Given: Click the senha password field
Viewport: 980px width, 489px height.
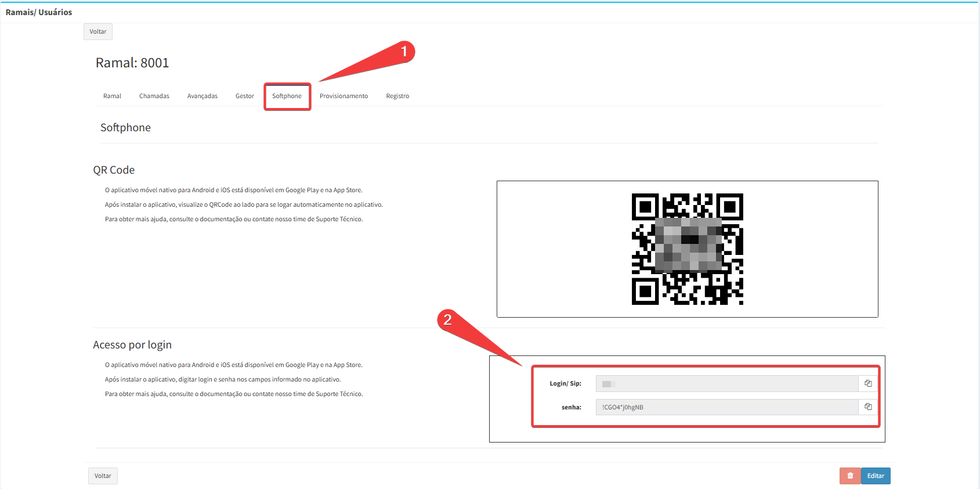Looking at the screenshot, I should click(x=726, y=407).
